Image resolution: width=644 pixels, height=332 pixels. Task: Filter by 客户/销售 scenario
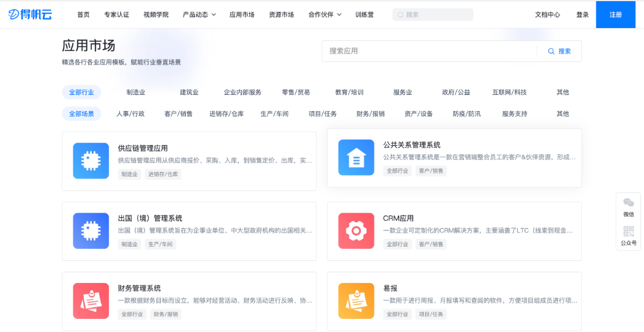(x=178, y=113)
